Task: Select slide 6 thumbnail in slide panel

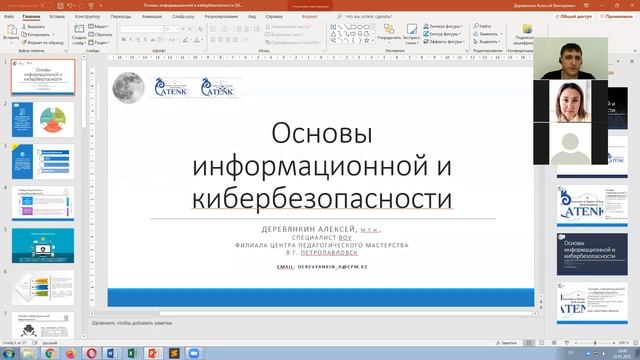Action: click(43, 288)
